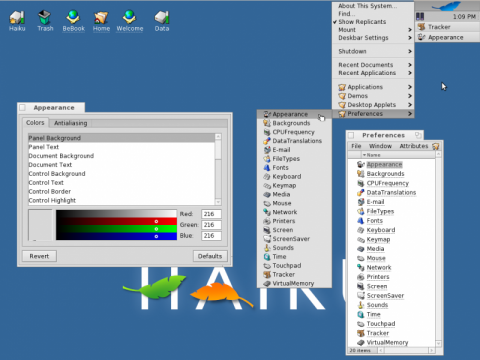Image resolution: width=480 pixels, height=360 pixels.
Task: Switch to the Colors tab
Action: pyautogui.click(x=35, y=123)
